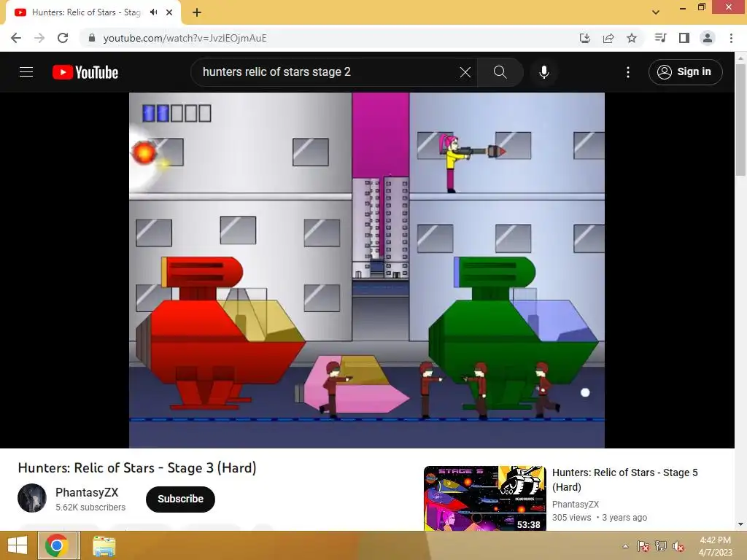Click 5.62K subscribers text
This screenshot has height=560, width=747.
[90, 507]
